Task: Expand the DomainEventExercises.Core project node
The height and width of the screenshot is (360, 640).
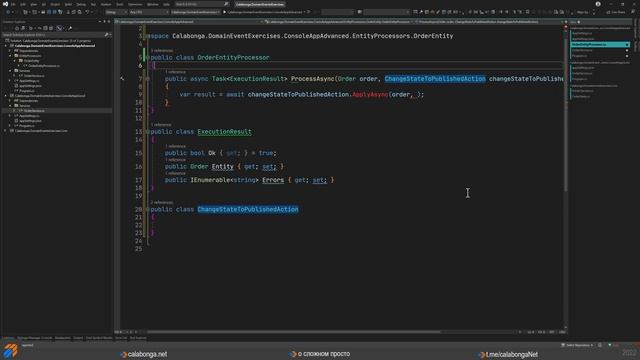Action: tap(5, 131)
